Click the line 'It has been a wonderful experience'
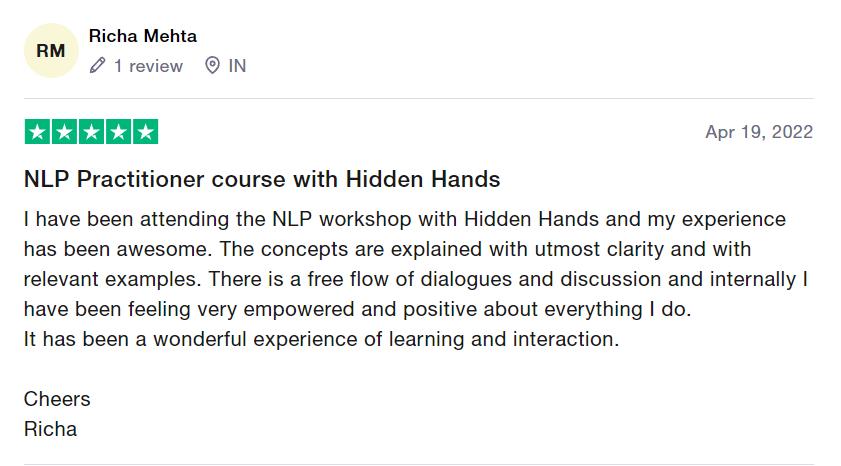The image size is (841, 466). click(x=322, y=339)
